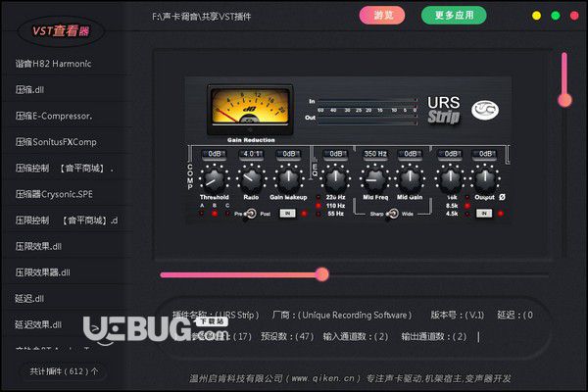588x392 pixels.
Task: Click the pink horizontal zoom slider handle
Action: point(321,274)
